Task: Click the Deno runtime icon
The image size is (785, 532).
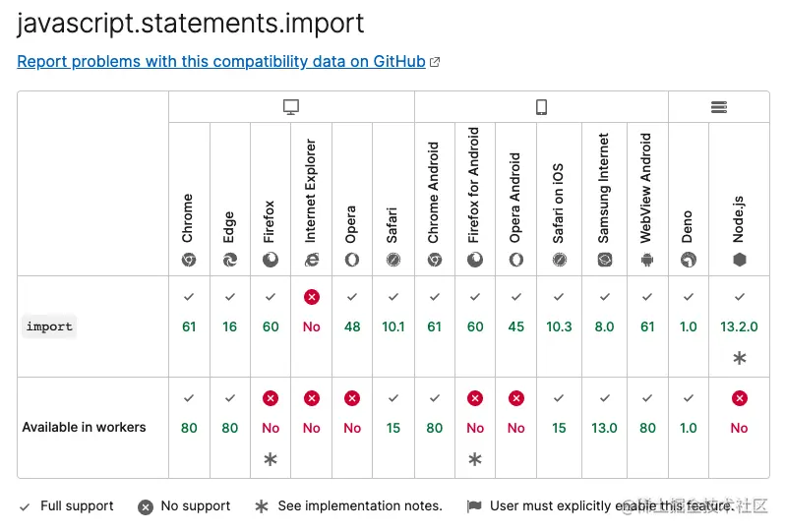Action: [x=689, y=260]
